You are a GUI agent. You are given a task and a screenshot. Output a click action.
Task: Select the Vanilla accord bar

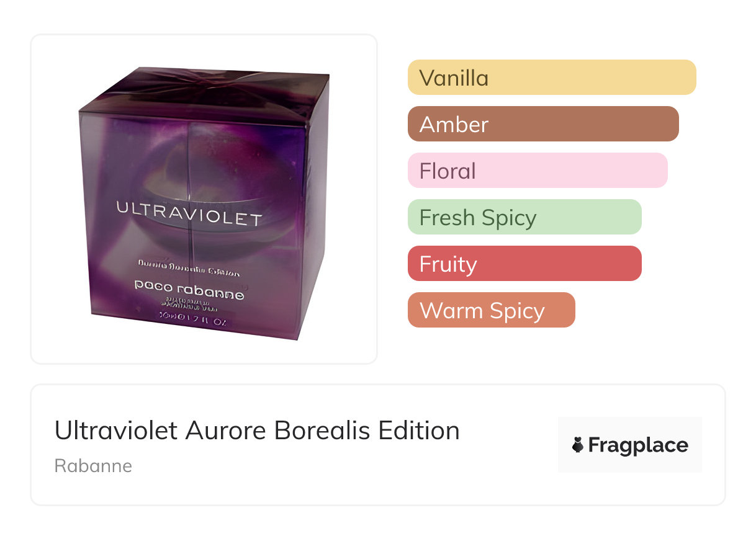[552, 78]
